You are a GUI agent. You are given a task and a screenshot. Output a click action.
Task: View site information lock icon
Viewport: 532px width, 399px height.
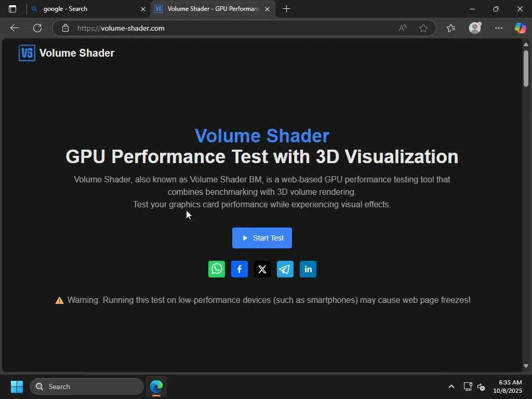pyautogui.click(x=65, y=28)
